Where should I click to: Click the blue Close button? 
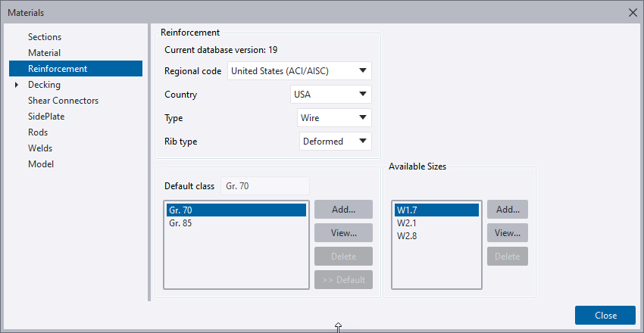pyautogui.click(x=605, y=316)
